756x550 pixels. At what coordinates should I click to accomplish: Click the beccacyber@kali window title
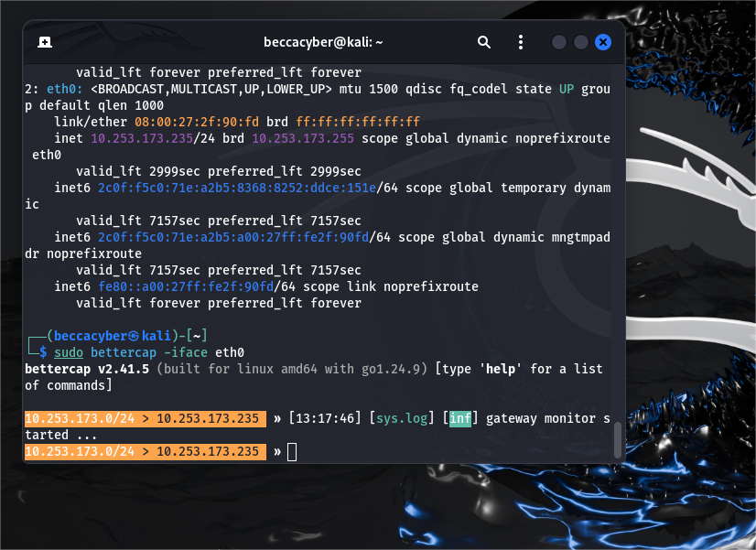coord(323,42)
